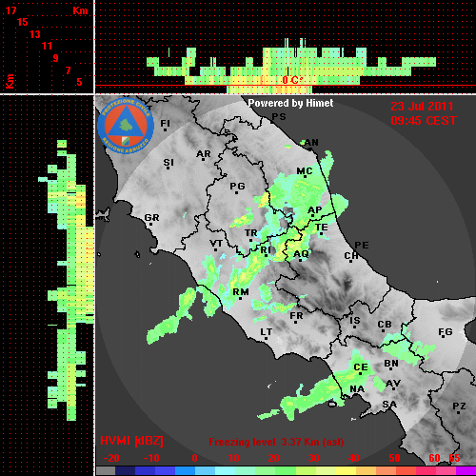Screen dimensions: 476x476
Task: Click the RI city label on map
Action: [266, 250]
